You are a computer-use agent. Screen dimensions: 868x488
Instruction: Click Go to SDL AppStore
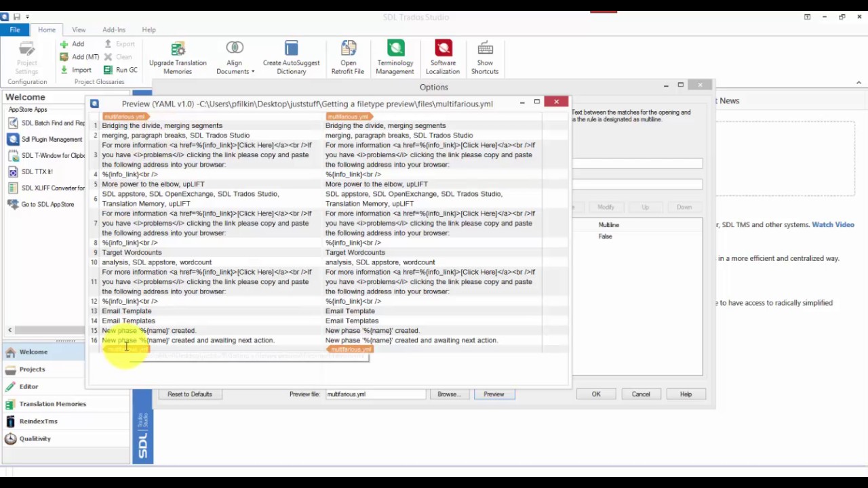click(x=41, y=205)
